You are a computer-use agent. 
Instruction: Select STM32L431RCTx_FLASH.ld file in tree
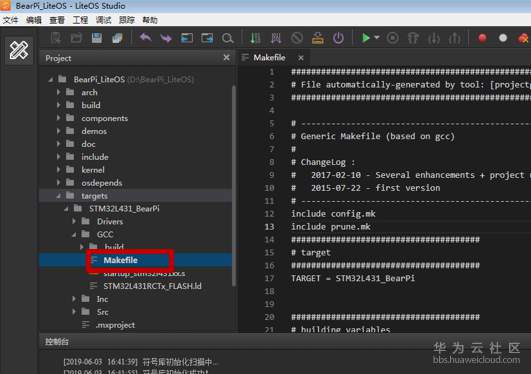point(152,286)
